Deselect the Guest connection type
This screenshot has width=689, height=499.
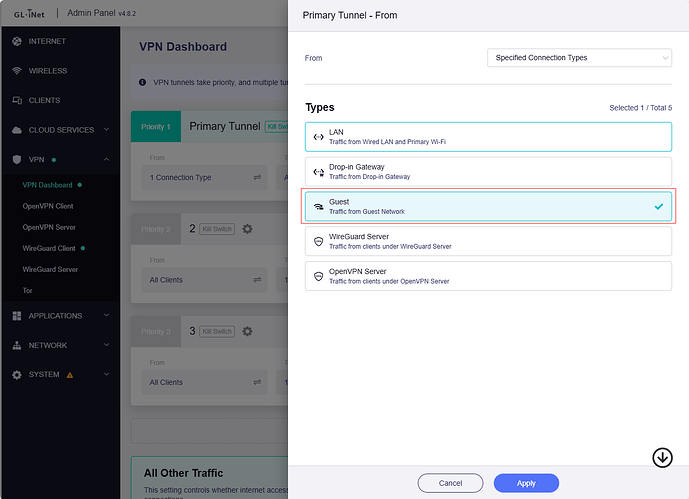488,206
